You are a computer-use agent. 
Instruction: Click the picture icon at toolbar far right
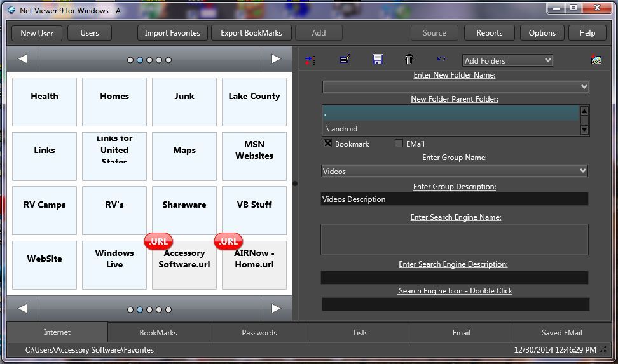[596, 60]
